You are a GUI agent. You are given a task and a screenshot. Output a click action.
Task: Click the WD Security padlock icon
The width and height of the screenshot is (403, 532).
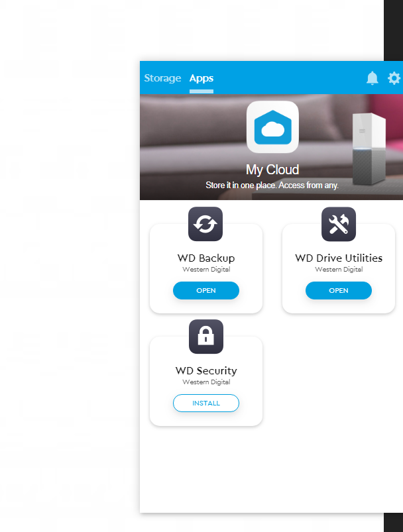pos(206,337)
